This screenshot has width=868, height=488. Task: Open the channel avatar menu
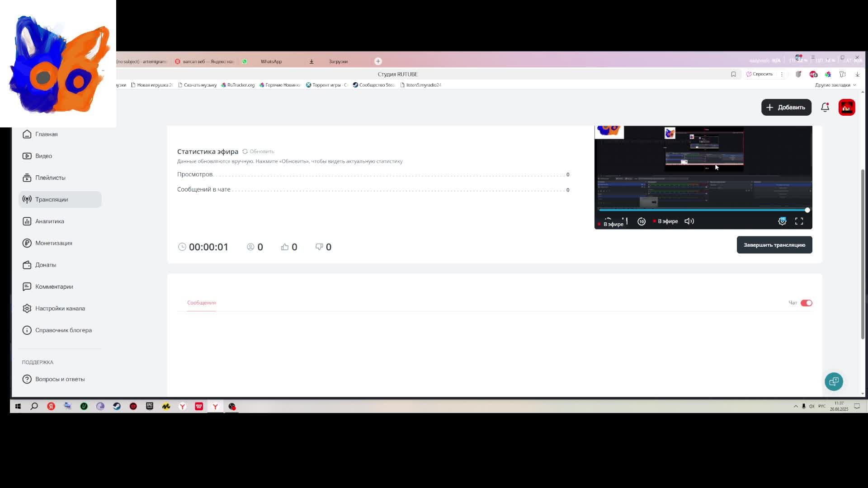(x=846, y=108)
